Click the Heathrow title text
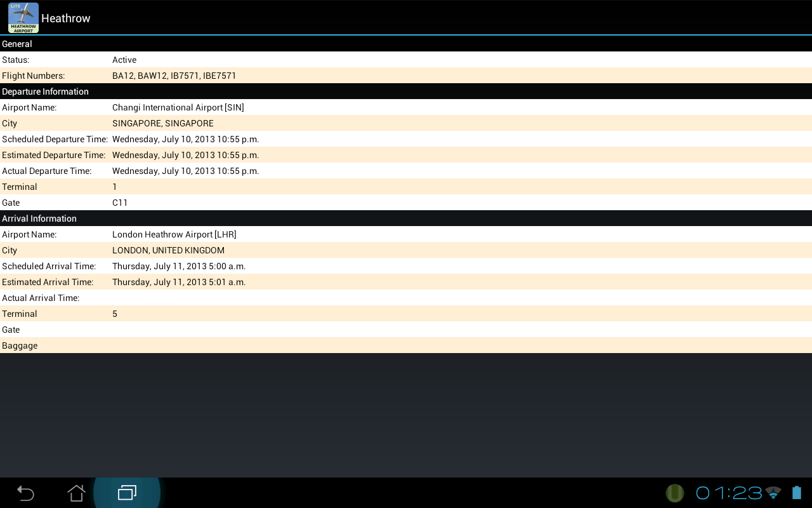The width and height of the screenshot is (812, 508). (66, 18)
